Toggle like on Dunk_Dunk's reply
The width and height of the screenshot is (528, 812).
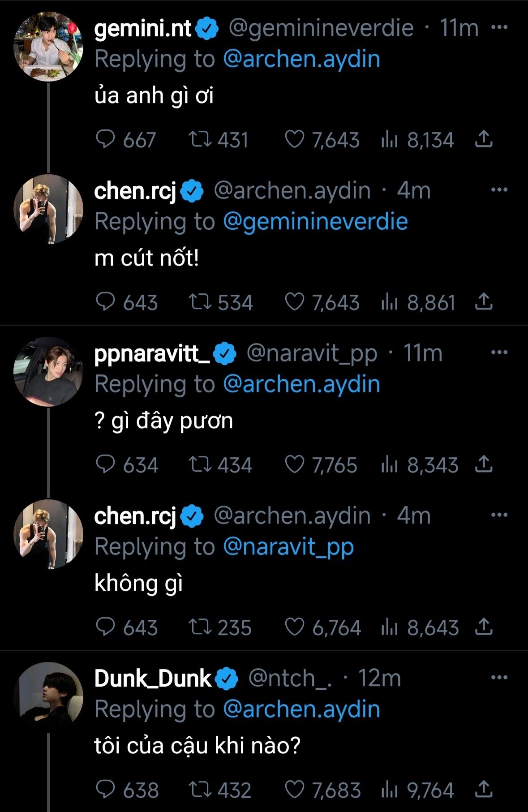pos(295,790)
